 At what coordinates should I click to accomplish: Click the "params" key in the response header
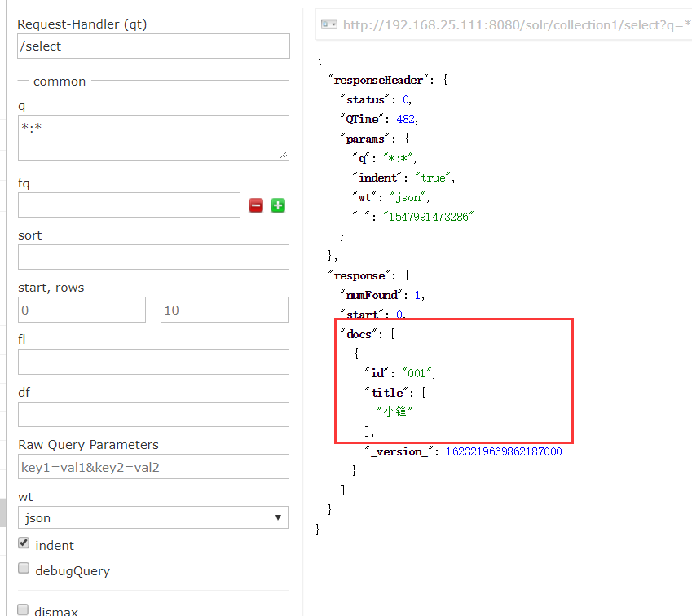(x=365, y=139)
